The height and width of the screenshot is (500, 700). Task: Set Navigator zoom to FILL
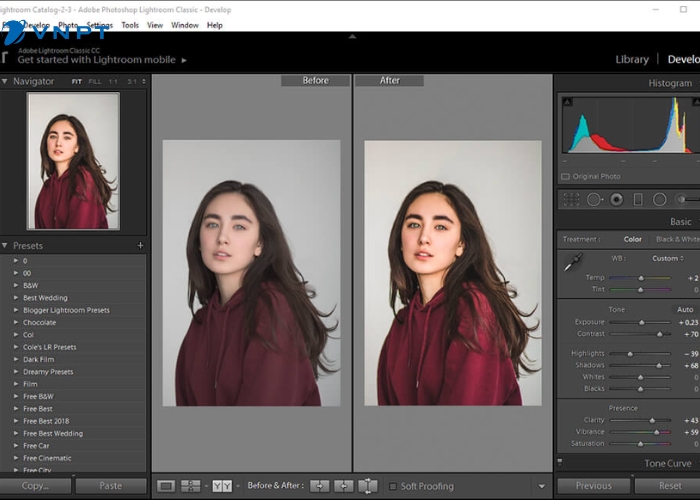pos(95,82)
